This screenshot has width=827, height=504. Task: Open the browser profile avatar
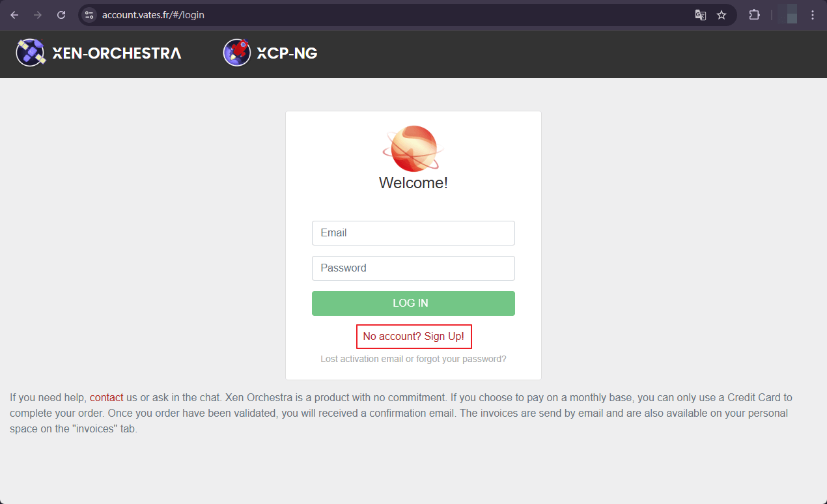click(788, 14)
